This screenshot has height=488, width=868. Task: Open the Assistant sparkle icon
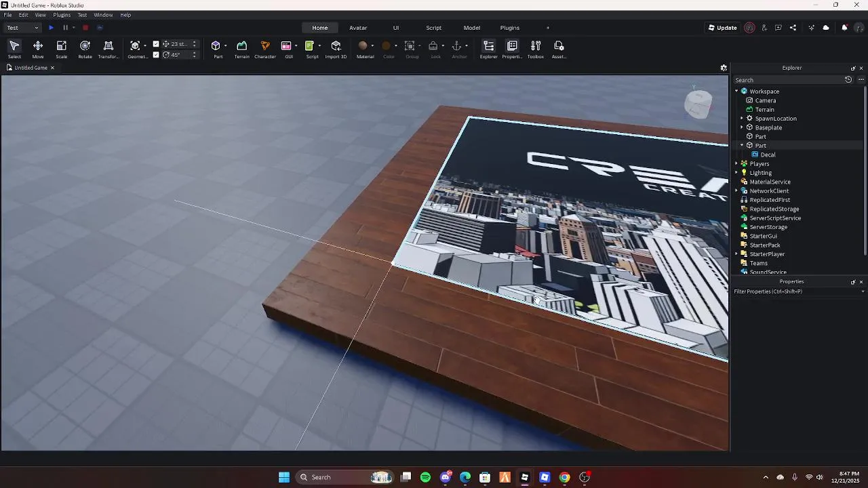tap(811, 28)
